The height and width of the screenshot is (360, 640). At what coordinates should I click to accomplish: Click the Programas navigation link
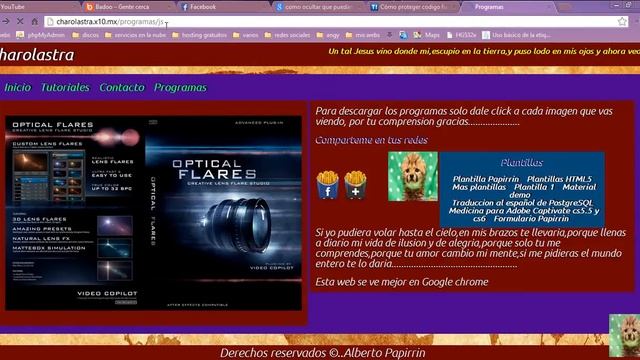point(180,87)
